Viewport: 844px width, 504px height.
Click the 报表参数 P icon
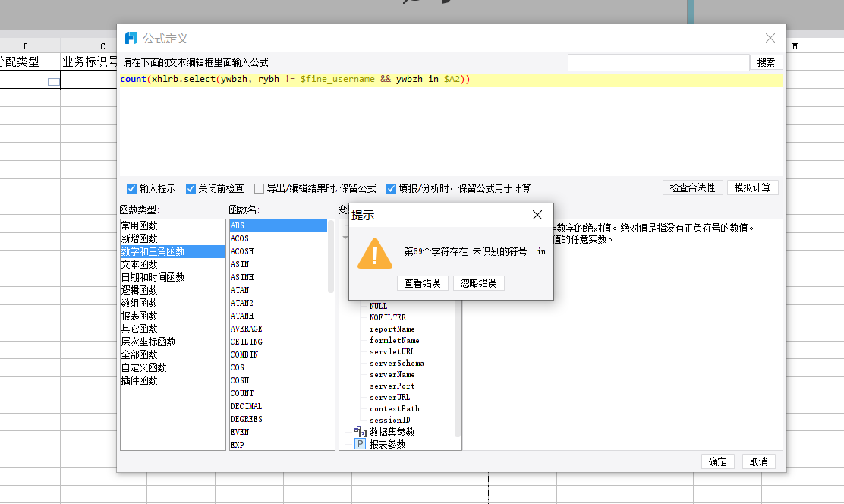click(360, 444)
